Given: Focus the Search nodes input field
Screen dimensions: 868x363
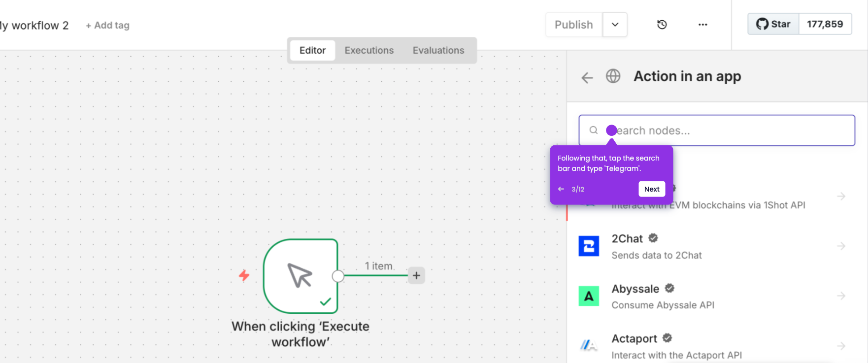Looking at the screenshot, I should 717,130.
